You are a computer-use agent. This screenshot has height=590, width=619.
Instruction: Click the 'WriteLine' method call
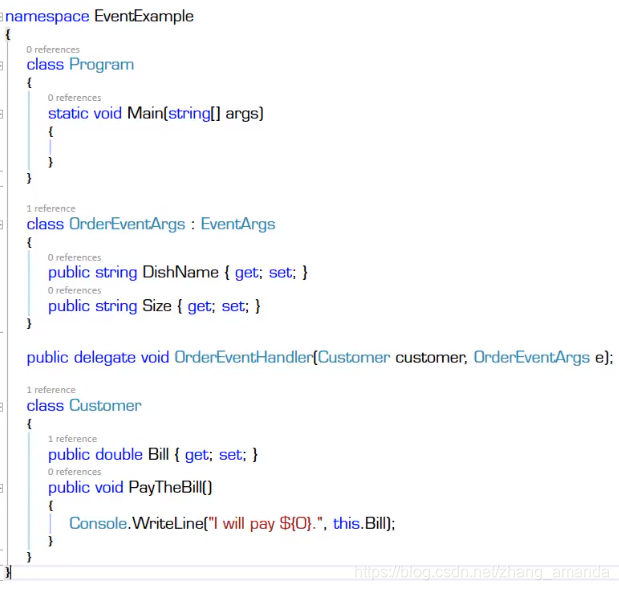tap(167, 524)
